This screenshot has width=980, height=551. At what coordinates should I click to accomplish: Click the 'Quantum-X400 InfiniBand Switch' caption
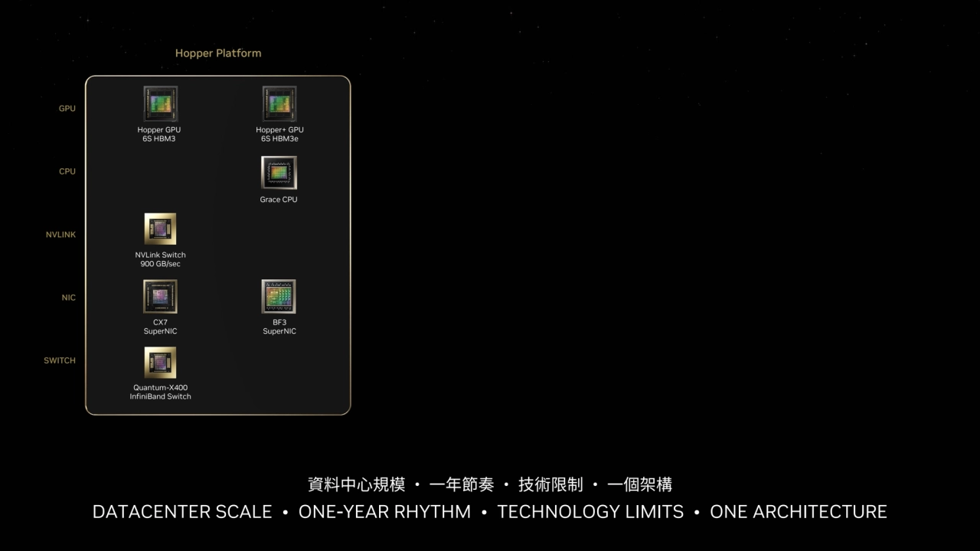(x=160, y=392)
